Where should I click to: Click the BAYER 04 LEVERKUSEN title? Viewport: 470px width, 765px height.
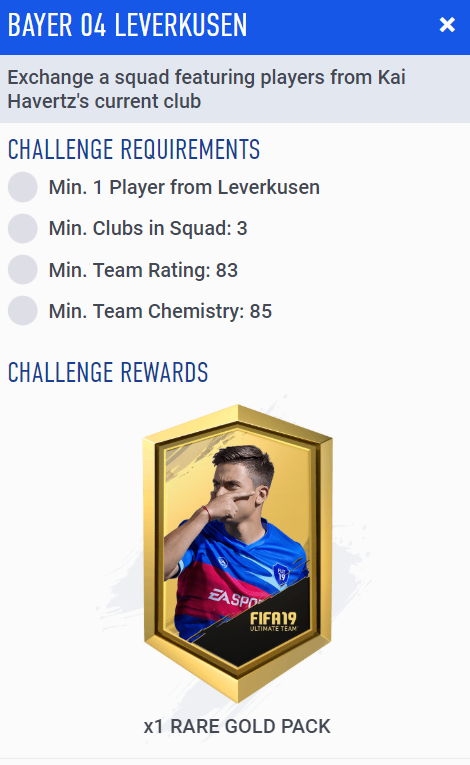point(127,25)
